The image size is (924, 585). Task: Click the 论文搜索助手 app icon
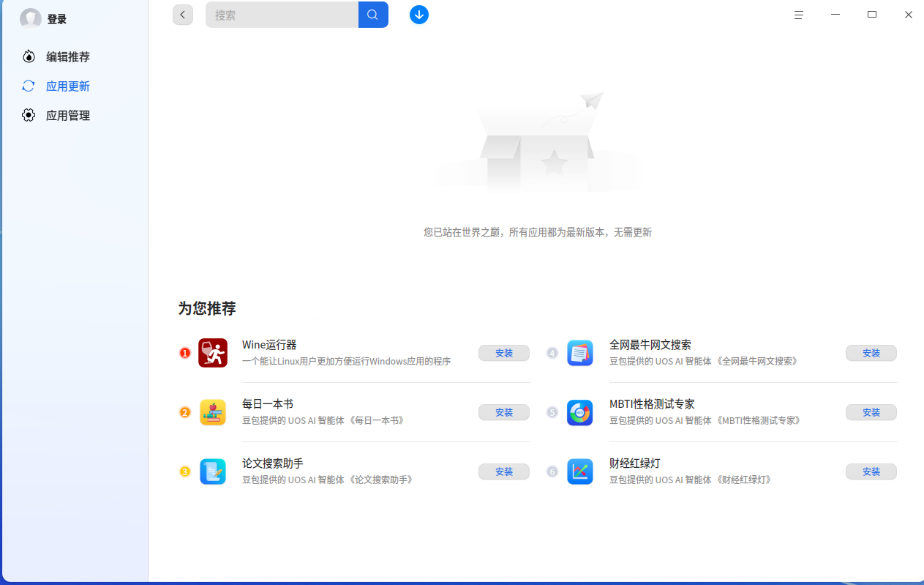213,472
